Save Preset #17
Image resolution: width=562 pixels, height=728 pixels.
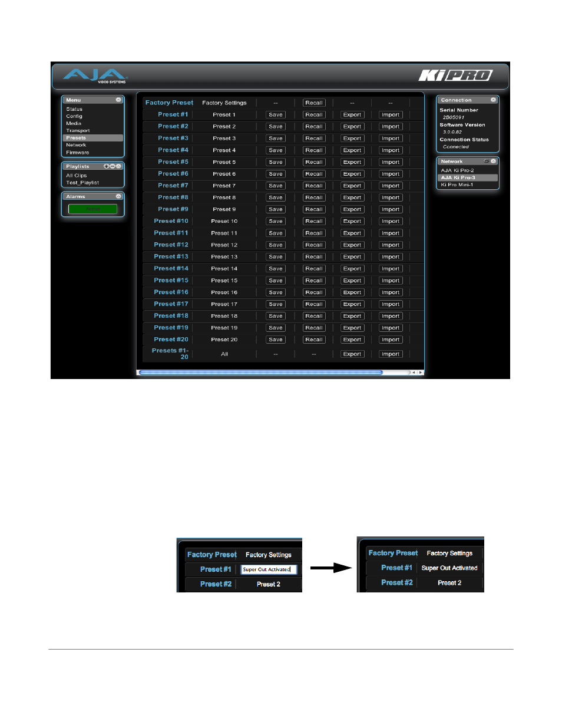pyautogui.click(x=276, y=304)
